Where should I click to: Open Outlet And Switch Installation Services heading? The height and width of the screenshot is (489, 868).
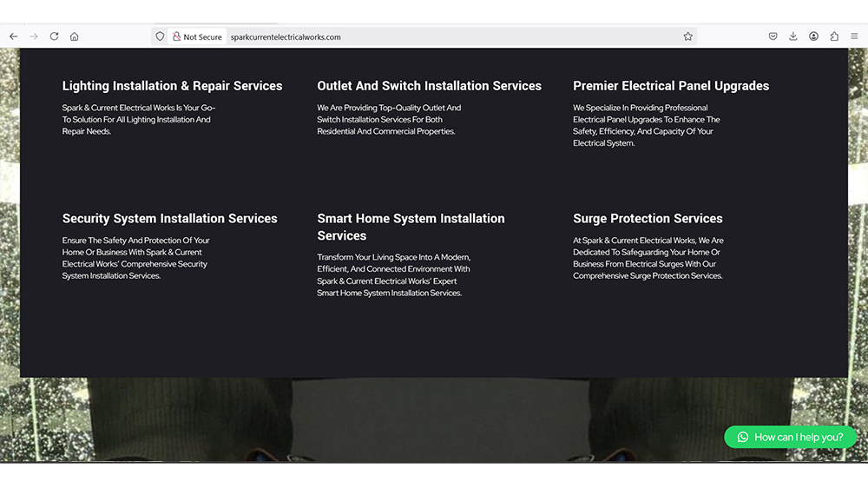[x=429, y=86]
